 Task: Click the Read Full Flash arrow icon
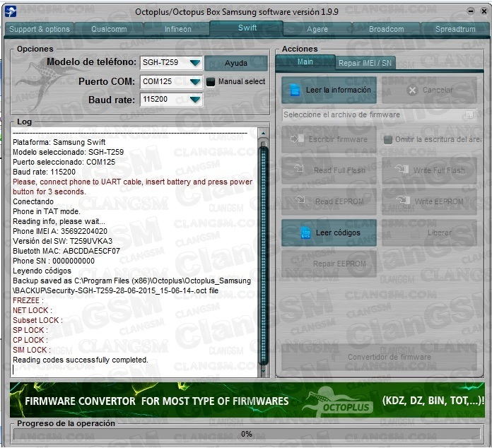298,168
